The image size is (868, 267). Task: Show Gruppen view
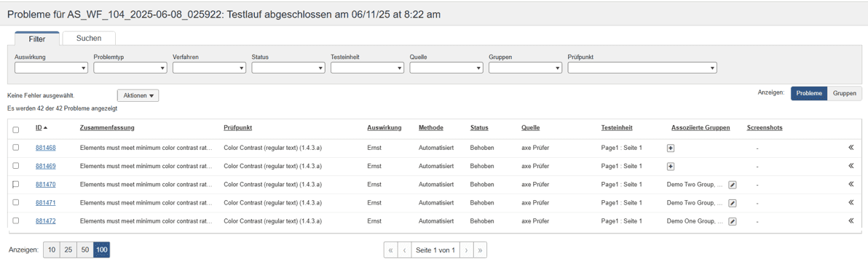click(x=844, y=93)
